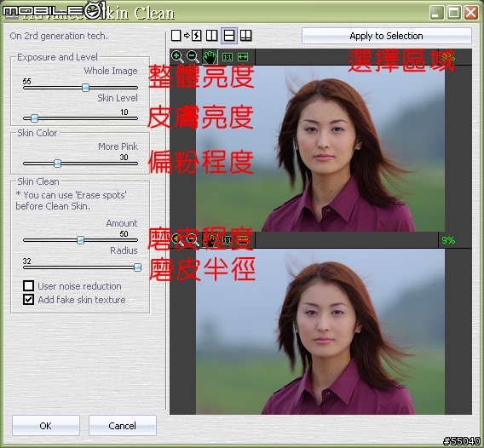Click the 'Radius' slider label
This screenshot has height=448, width=484.
tap(124, 250)
